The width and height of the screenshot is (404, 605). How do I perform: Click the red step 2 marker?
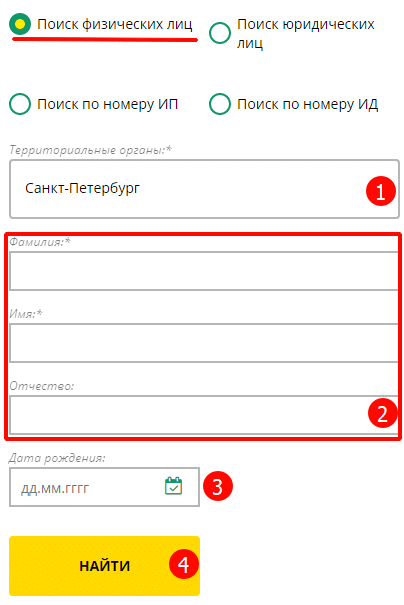click(x=382, y=413)
